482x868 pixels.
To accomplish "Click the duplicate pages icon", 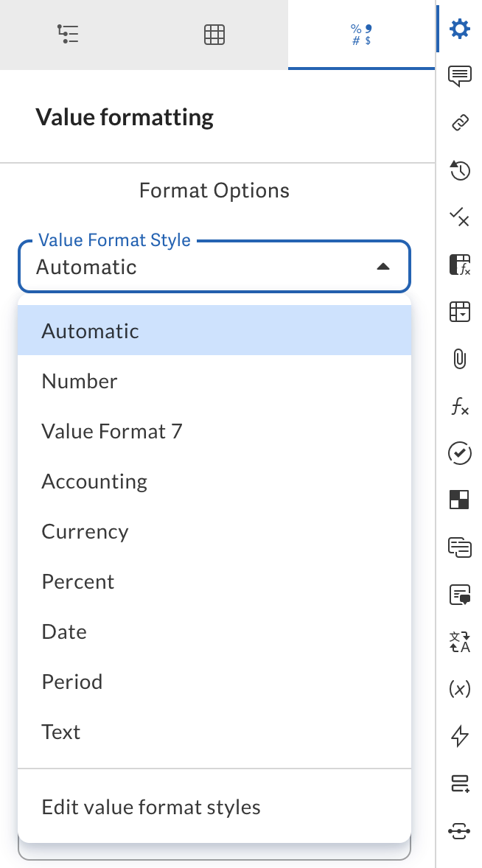I will (x=459, y=547).
